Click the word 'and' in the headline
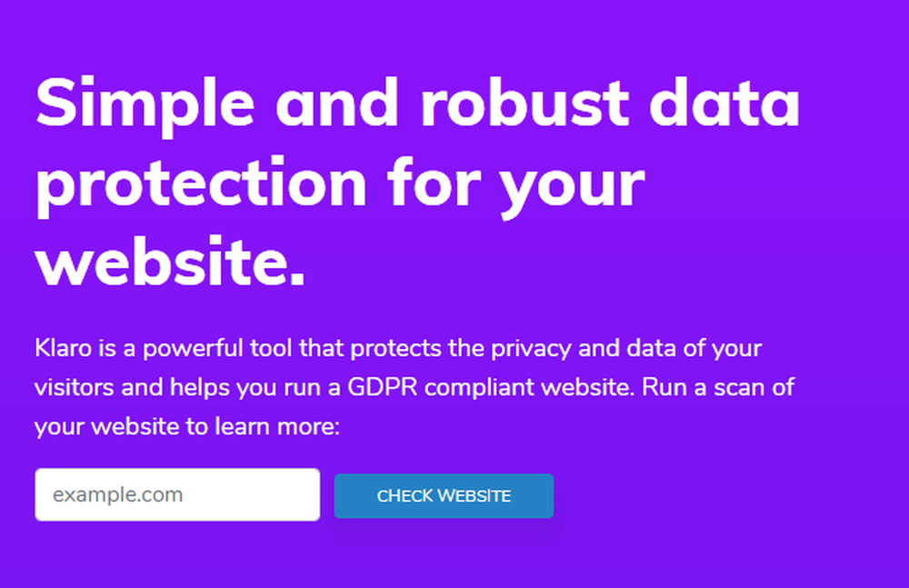This screenshot has width=909, height=588. pyautogui.click(x=337, y=103)
